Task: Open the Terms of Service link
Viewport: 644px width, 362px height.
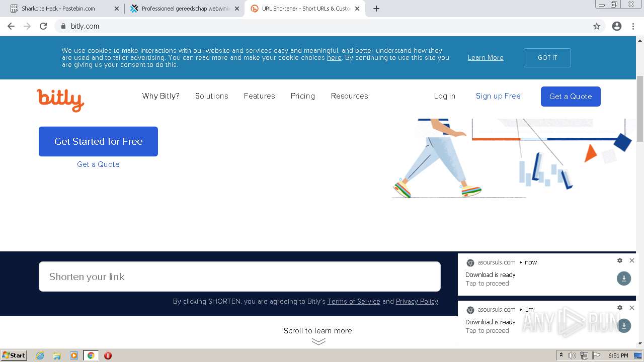Action: click(x=354, y=302)
